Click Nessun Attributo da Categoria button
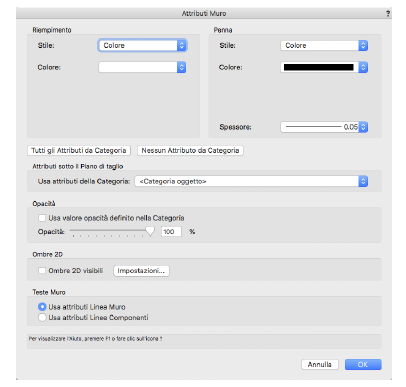This screenshot has width=406, height=387. tap(190, 151)
